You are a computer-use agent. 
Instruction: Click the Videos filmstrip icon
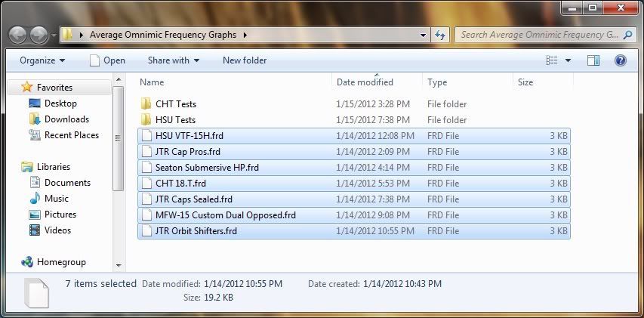point(35,230)
